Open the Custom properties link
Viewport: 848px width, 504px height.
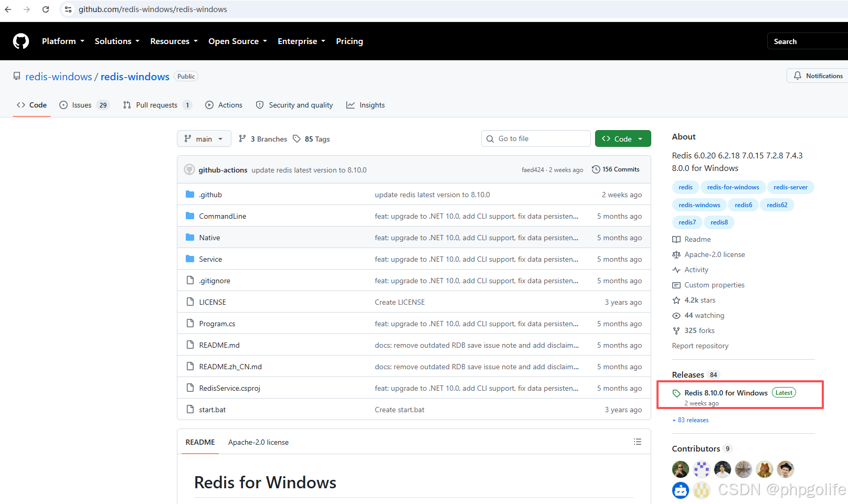coord(714,285)
